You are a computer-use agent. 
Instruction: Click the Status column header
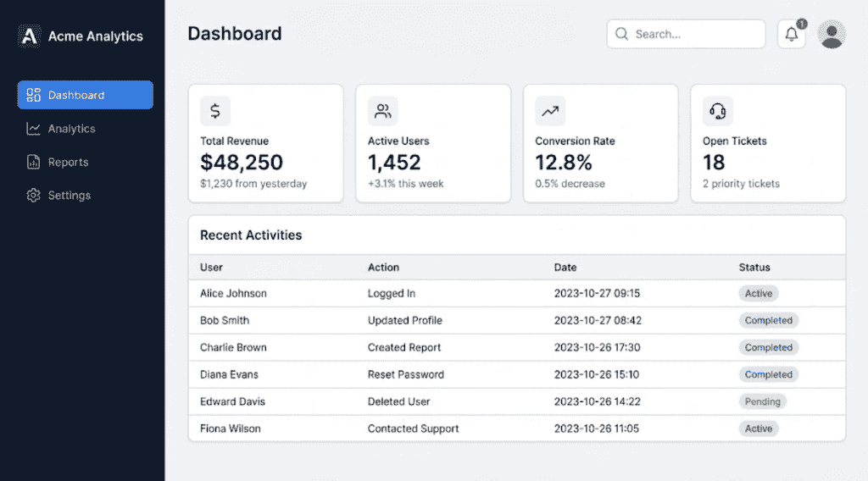coord(754,268)
